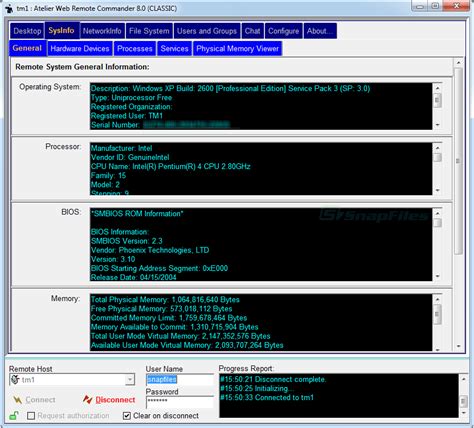Click main panel scroll-up arrow

click(x=459, y=63)
